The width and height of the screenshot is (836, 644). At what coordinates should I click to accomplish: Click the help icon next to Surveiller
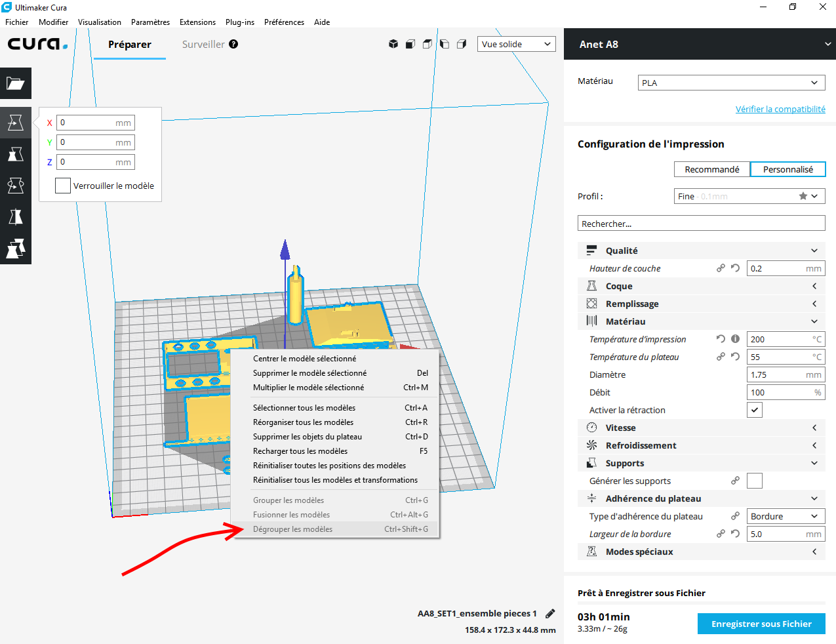click(x=233, y=44)
